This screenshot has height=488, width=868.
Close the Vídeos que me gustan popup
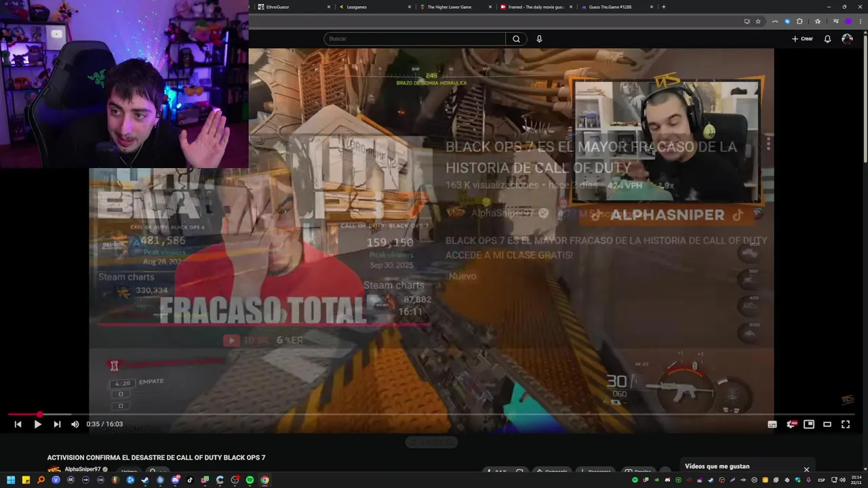coord(806,469)
